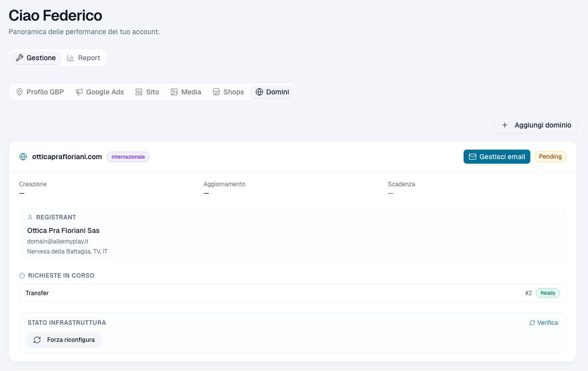Click the RICHIESTE IN CORSO heading
Viewport: 588px width, 371px height.
[x=61, y=275]
